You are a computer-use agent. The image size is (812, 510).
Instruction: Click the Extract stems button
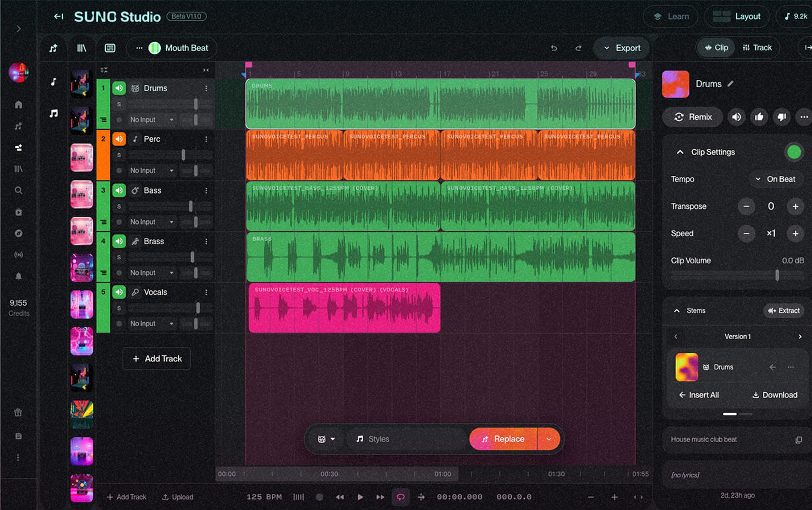[784, 311]
